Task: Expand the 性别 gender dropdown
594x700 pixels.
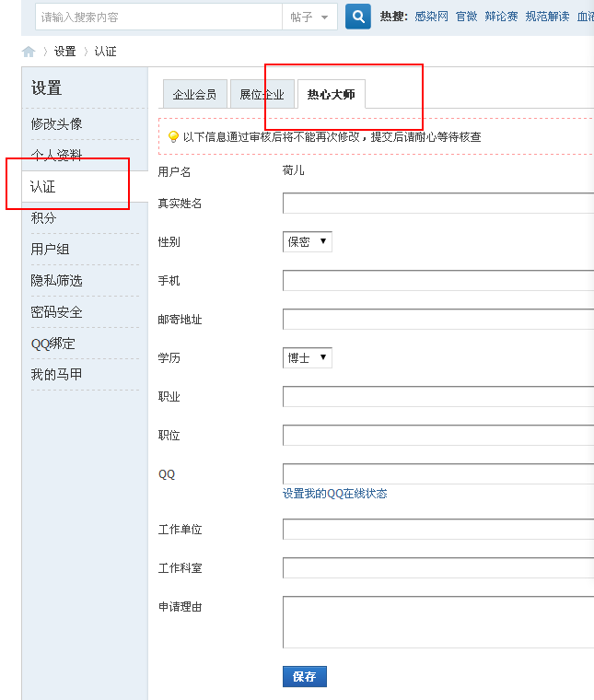Action: pos(308,241)
